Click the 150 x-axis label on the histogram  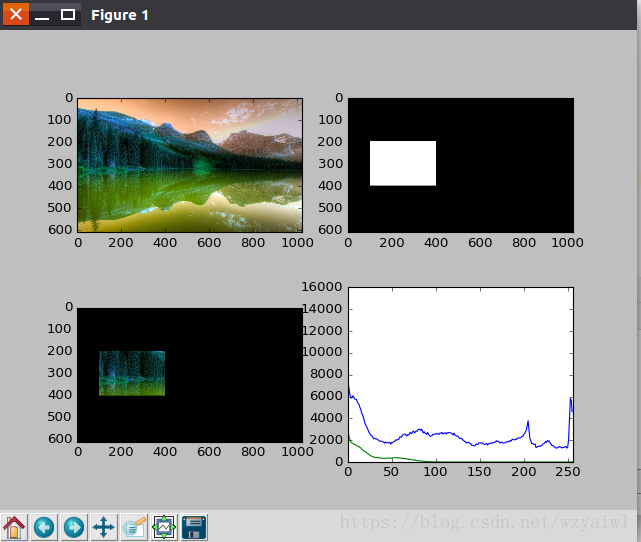479,472
